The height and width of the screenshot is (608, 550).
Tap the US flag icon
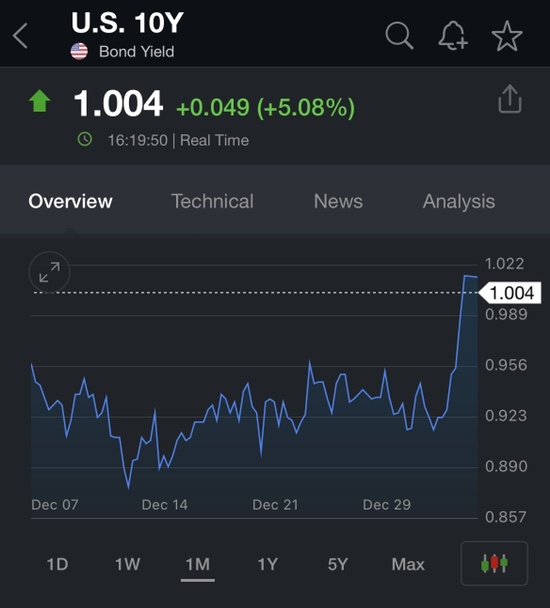point(79,52)
